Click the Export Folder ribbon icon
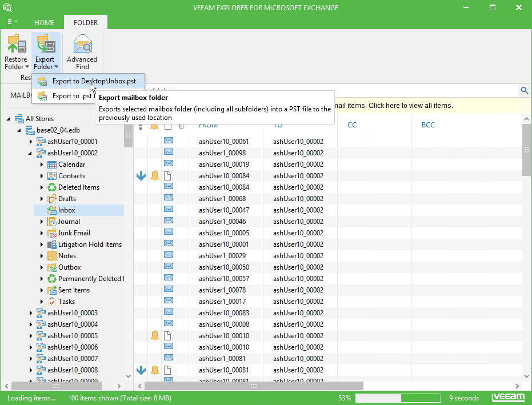This screenshot has width=532, height=405. click(46, 44)
